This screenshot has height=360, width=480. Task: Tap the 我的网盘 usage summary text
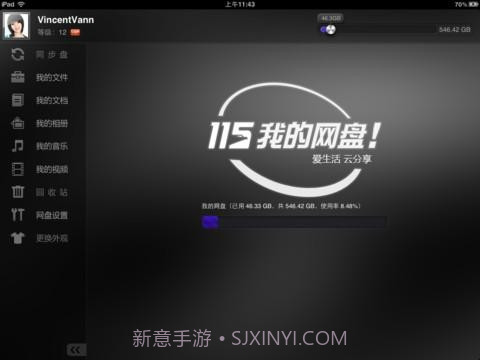281,206
